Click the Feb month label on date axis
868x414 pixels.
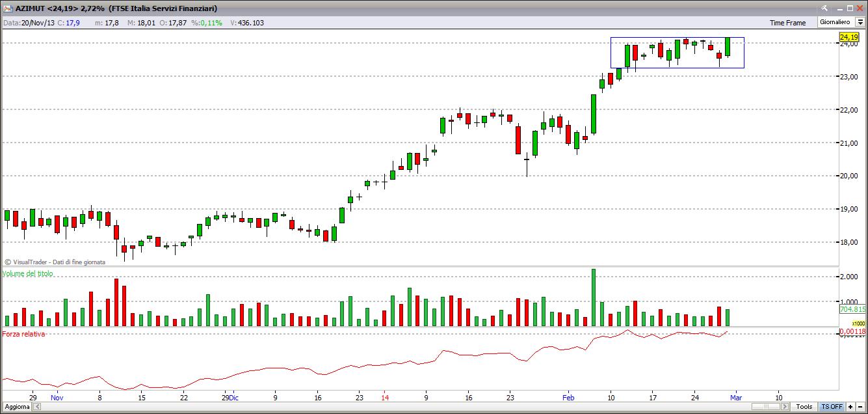pyautogui.click(x=568, y=397)
